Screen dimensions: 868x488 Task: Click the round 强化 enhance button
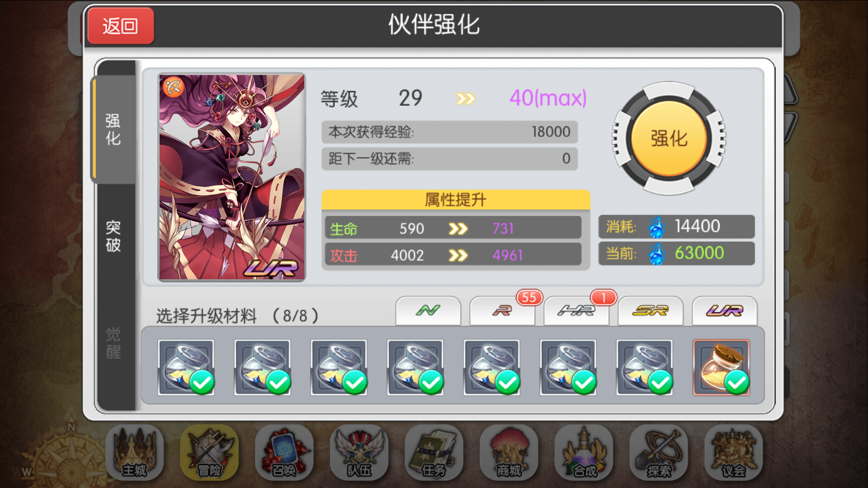669,138
